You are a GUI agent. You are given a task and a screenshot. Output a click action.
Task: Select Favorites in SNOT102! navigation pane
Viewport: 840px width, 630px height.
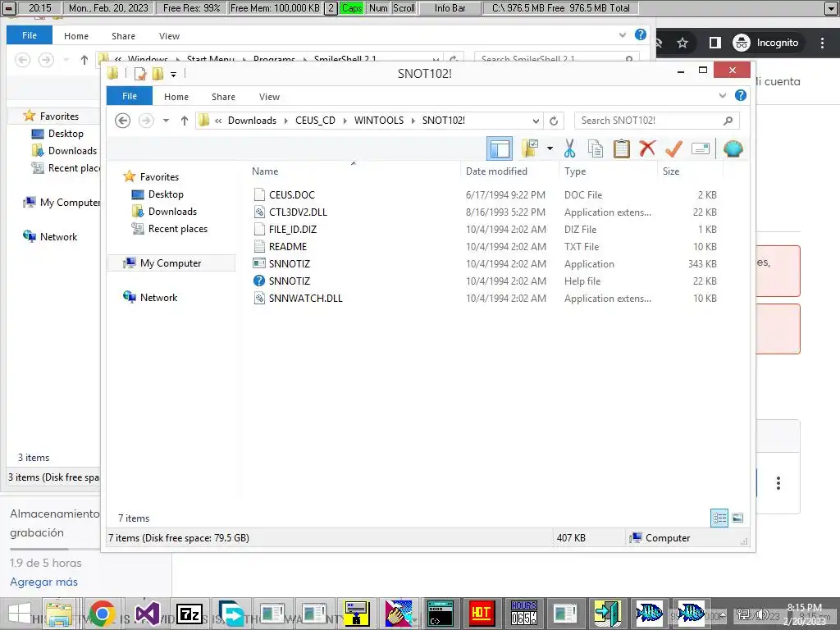pos(159,177)
